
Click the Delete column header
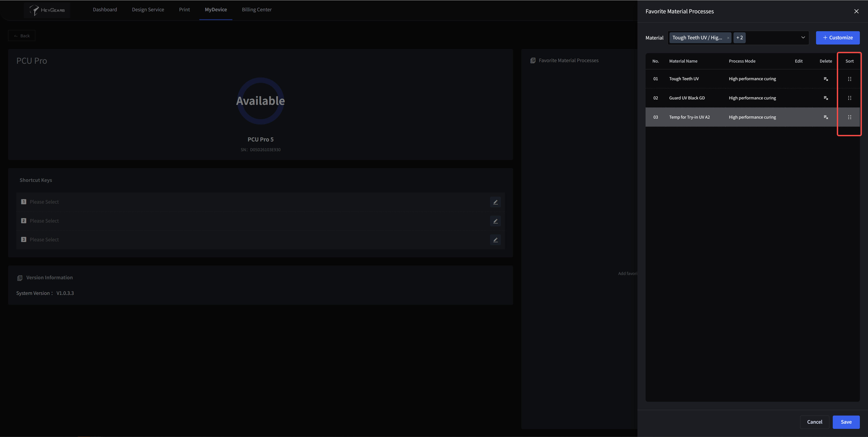[x=826, y=61]
